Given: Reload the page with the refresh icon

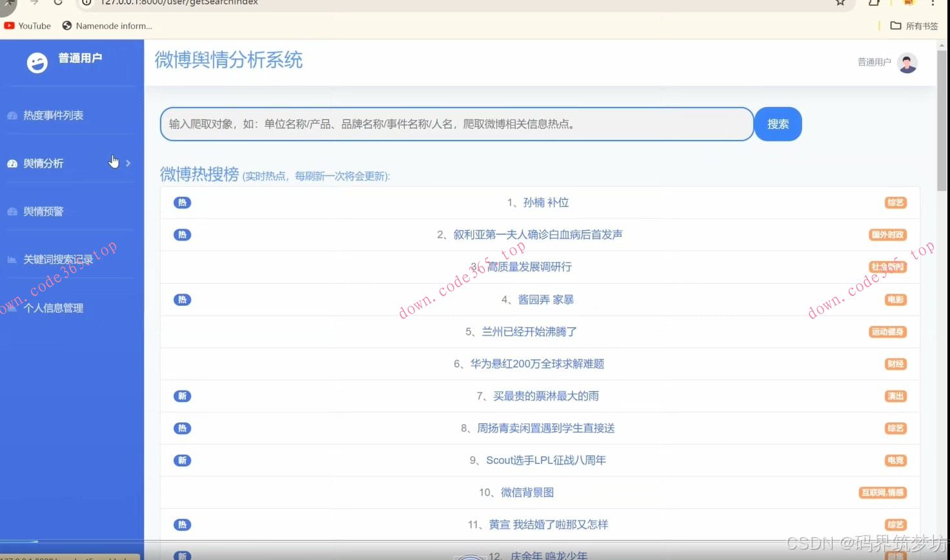Looking at the screenshot, I should click(57, 3).
